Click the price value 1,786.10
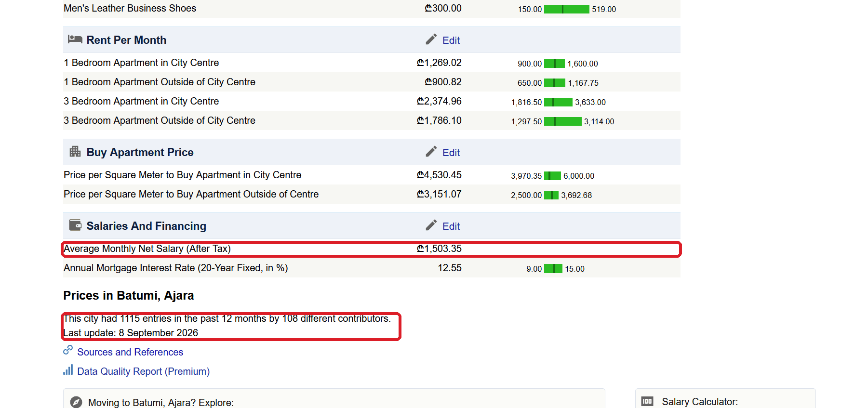The image size is (868, 408). 439,120
